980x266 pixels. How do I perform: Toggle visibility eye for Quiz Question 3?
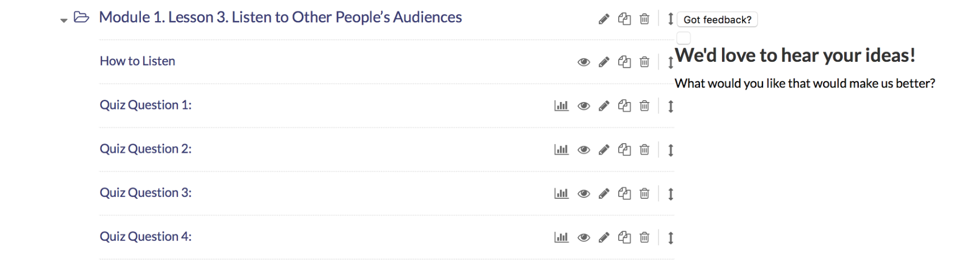[x=583, y=194]
